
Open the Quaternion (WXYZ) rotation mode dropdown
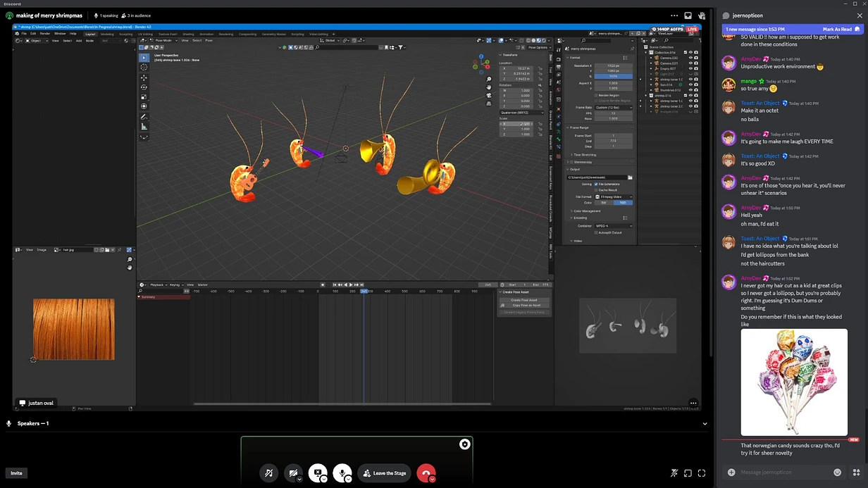click(521, 113)
